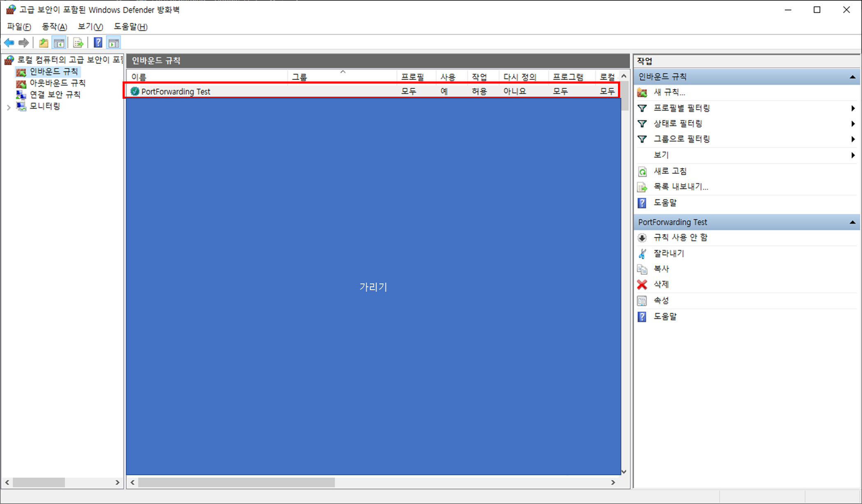Collapse the 인바운드 규칙 actions section
The image size is (862, 504).
point(853,77)
